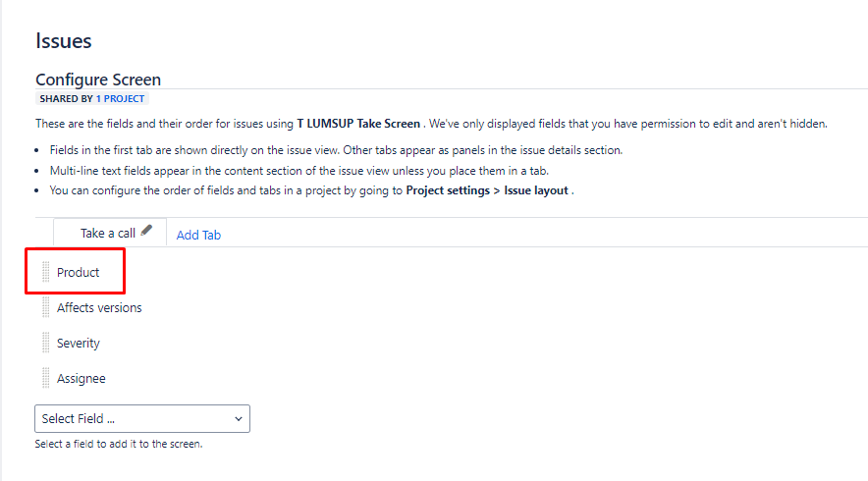Click the drag handle beside Assignee
Viewport: 868px width, 481px height.
[x=46, y=378]
